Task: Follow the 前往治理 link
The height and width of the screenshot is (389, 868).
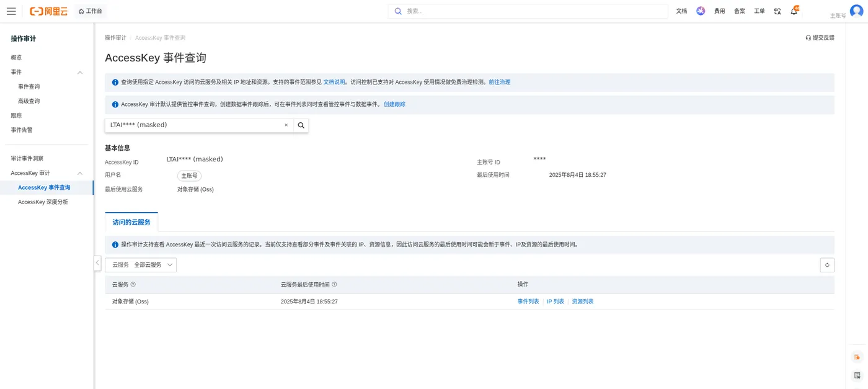Action: (x=500, y=83)
